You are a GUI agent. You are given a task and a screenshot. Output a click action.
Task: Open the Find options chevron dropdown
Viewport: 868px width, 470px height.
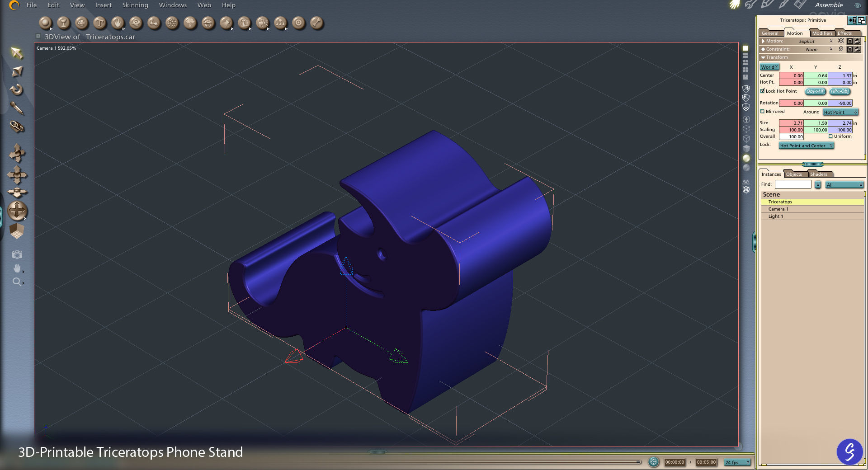818,184
